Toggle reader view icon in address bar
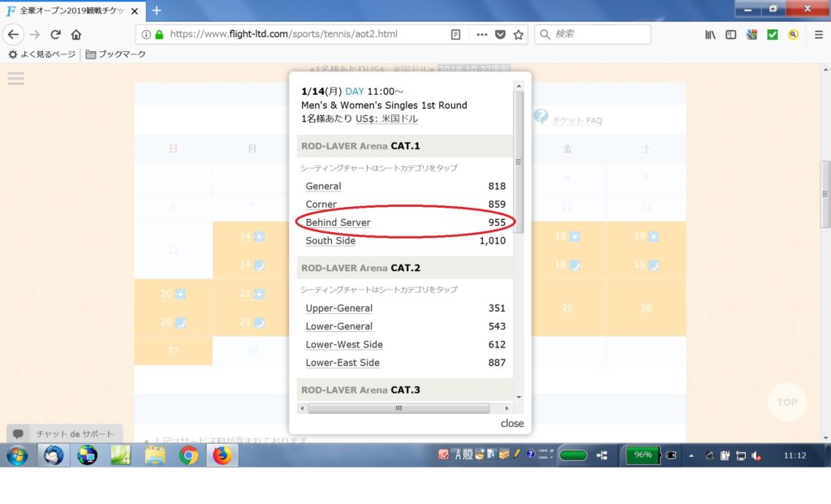The image size is (831, 504). [455, 34]
